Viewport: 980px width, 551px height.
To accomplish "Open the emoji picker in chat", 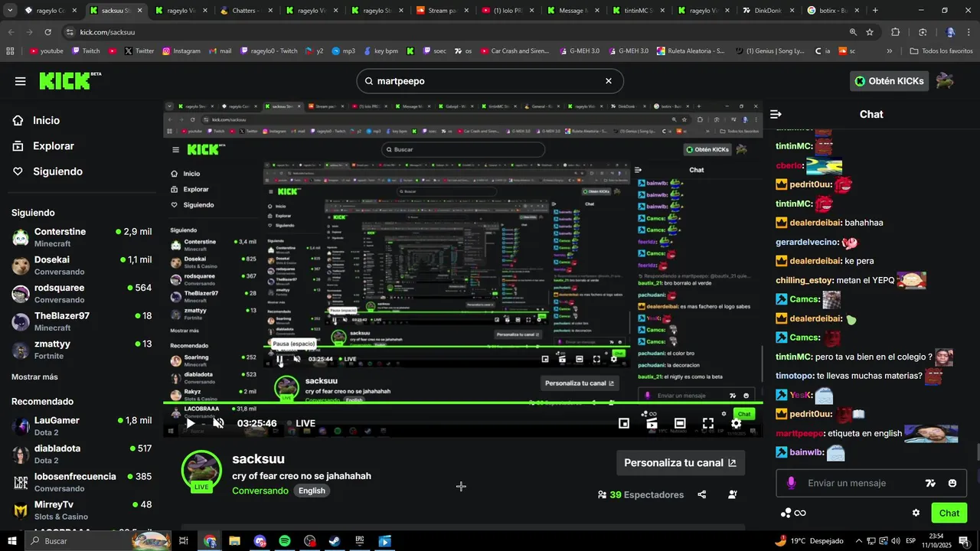I will (x=952, y=483).
